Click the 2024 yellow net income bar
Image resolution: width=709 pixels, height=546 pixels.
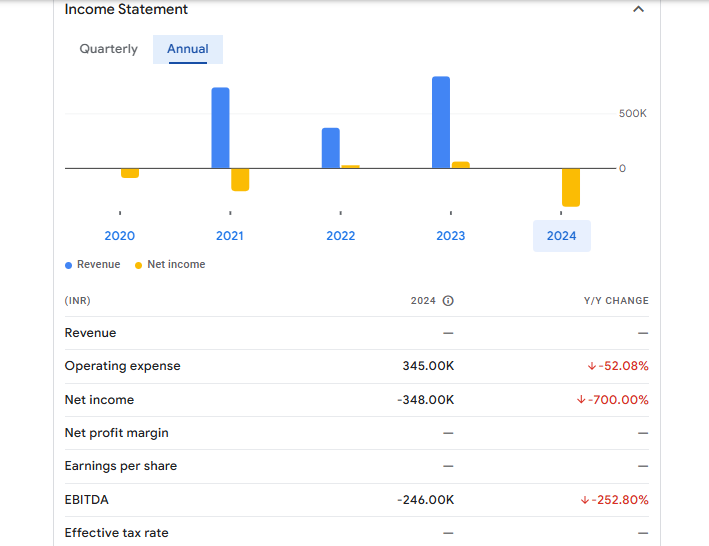[571, 187]
